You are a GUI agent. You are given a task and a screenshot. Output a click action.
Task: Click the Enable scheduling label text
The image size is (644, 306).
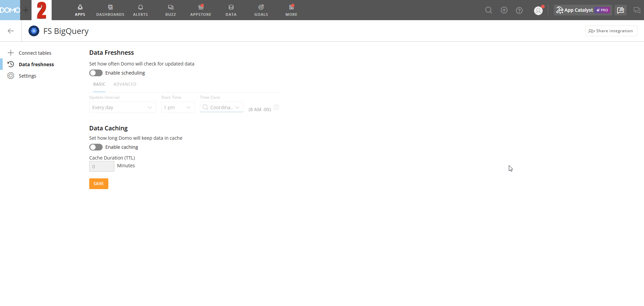point(125,73)
